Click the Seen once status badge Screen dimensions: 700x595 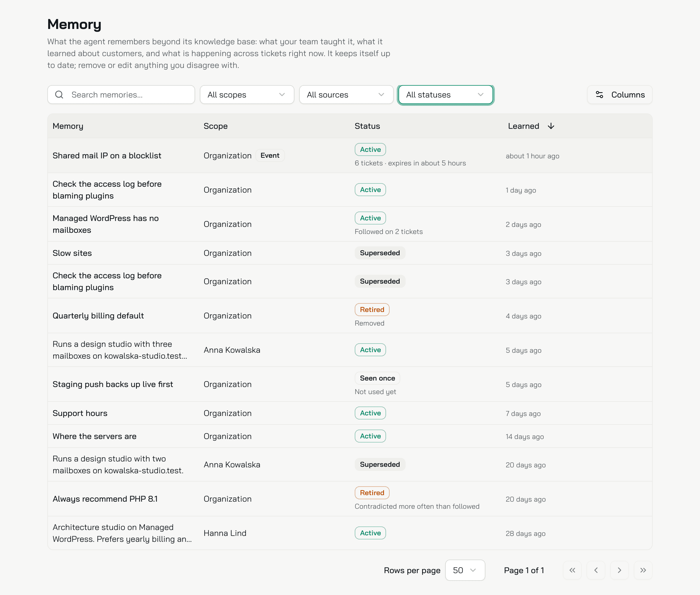pos(377,378)
